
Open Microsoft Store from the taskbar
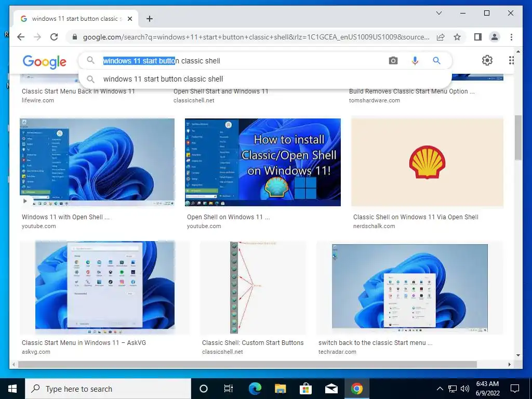tap(305, 389)
